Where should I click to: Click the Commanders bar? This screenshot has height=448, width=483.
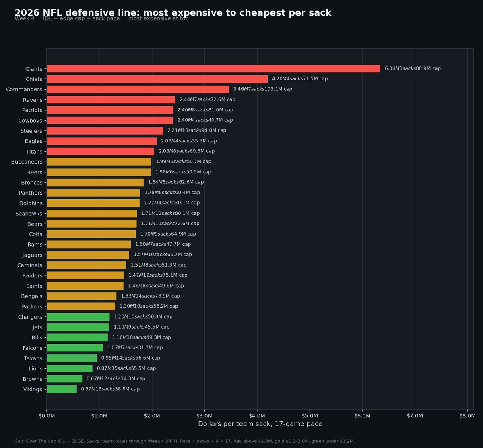138,89
